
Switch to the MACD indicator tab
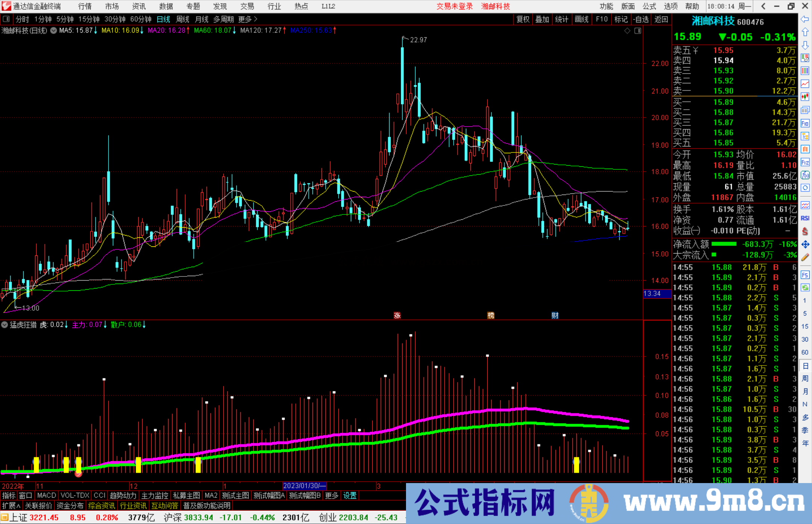pos(46,495)
